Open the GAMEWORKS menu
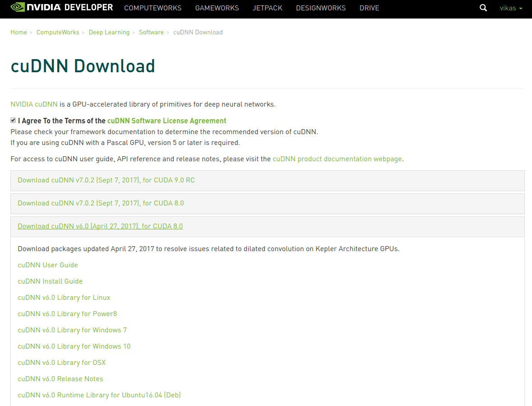The height and width of the screenshot is (406, 532). [x=217, y=8]
